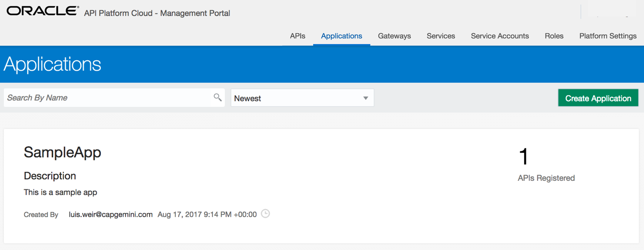The image size is (644, 250).
Task: Open the Newest sort dropdown
Action: pos(302,98)
